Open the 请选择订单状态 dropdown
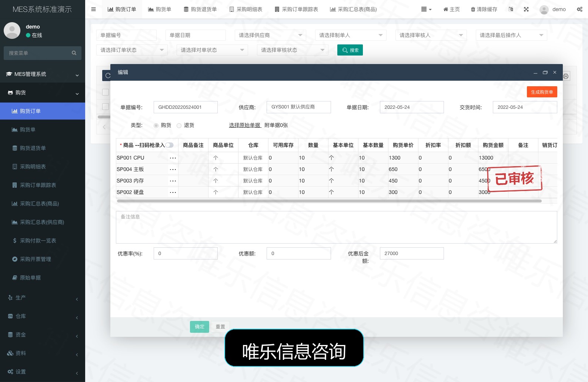This screenshot has height=382, width=588. click(x=132, y=50)
